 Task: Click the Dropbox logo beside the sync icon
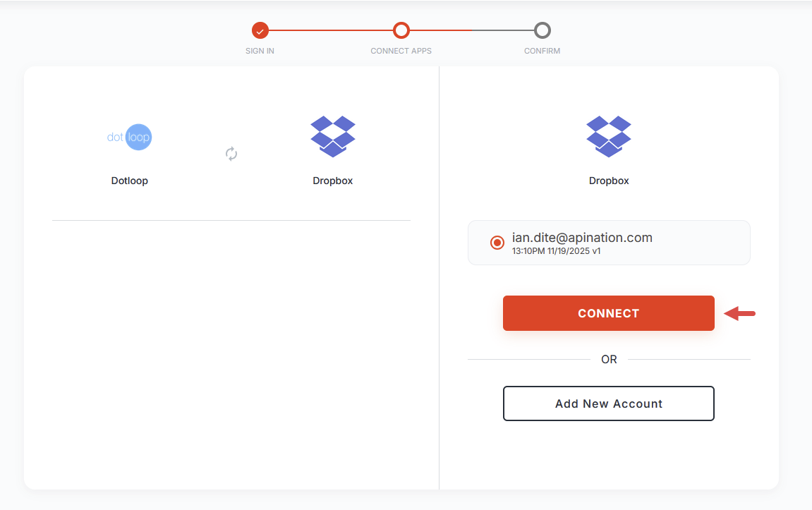click(x=333, y=137)
